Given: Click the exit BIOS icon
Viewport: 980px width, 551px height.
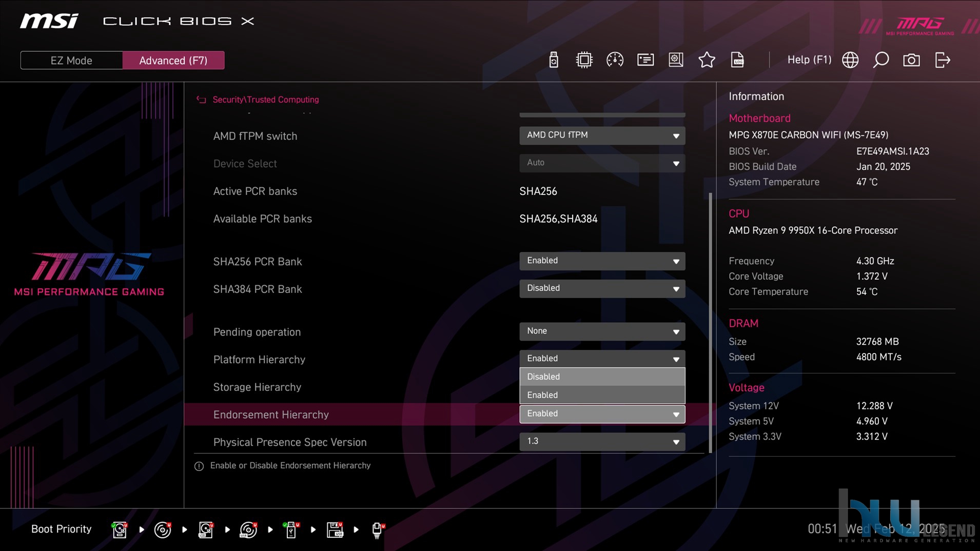Looking at the screenshot, I should [943, 60].
